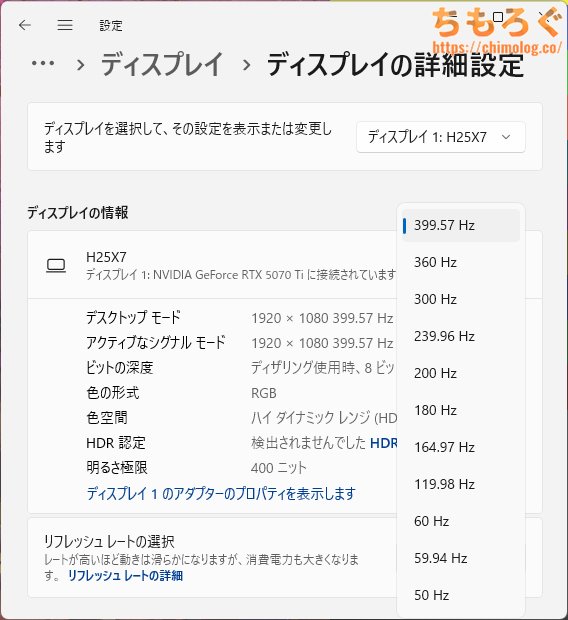Click the breadcrumb ellipsis icon
Viewport: 568px width, 620px height.
43,63
